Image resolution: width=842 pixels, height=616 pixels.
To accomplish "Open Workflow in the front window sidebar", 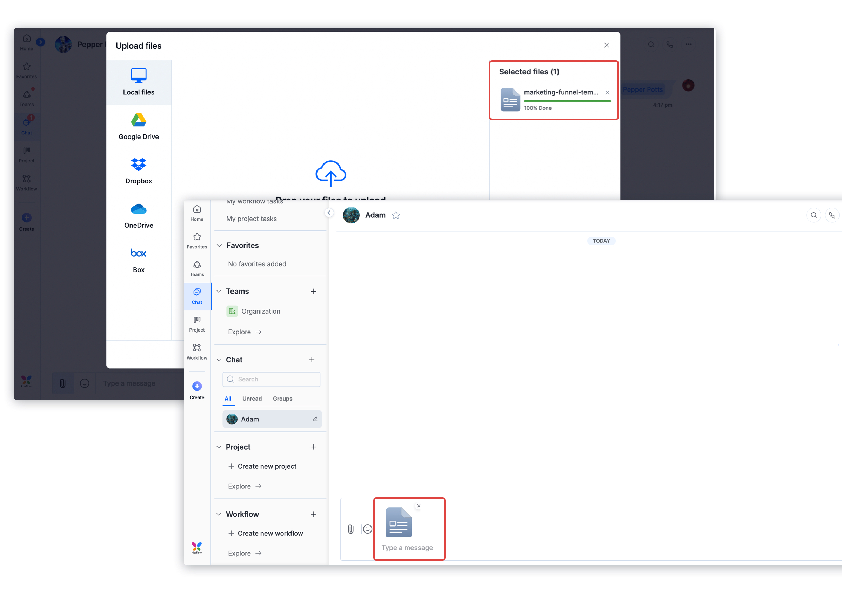I will pos(197,351).
